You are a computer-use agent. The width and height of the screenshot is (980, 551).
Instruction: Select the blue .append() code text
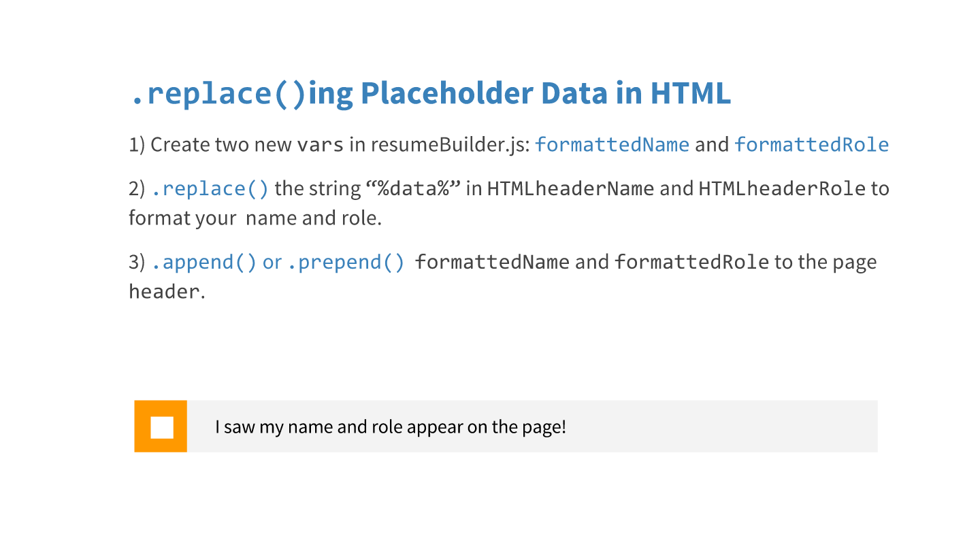pos(203,262)
